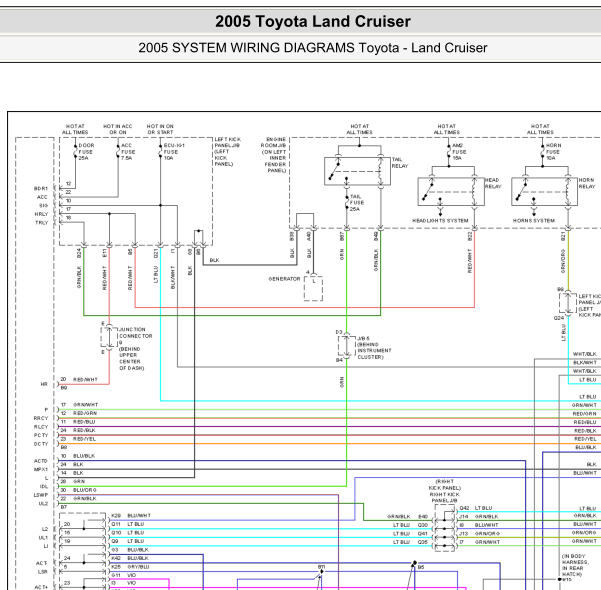Select the RLCY terminal label

point(41,427)
